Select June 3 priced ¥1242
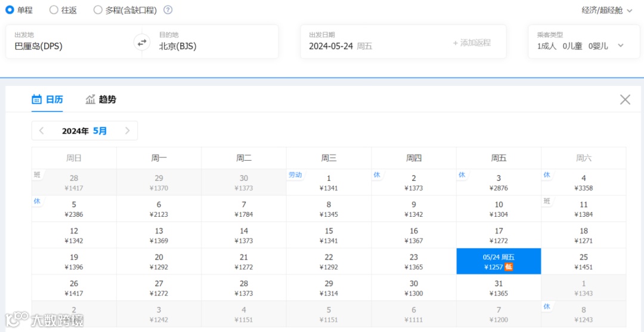 159,314
